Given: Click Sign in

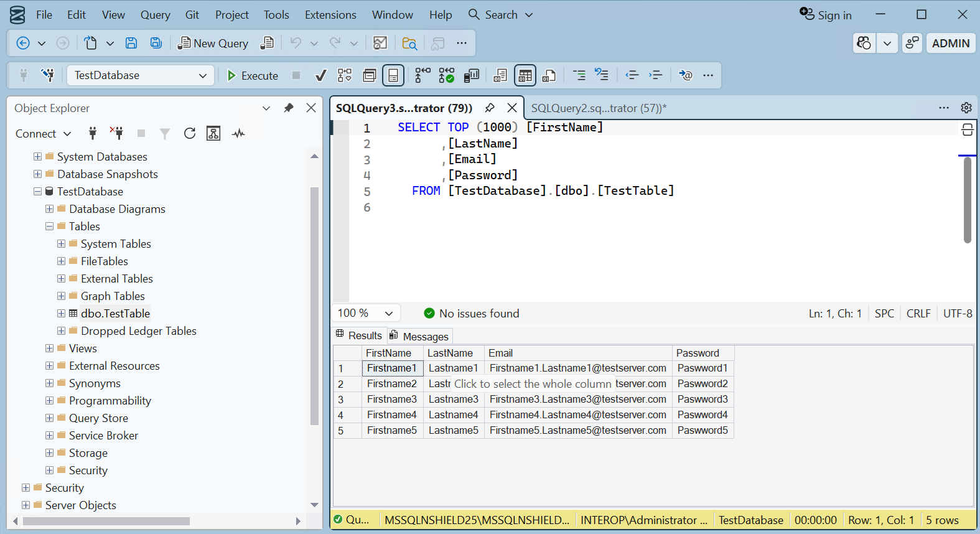Looking at the screenshot, I should click(x=826, y=15).
